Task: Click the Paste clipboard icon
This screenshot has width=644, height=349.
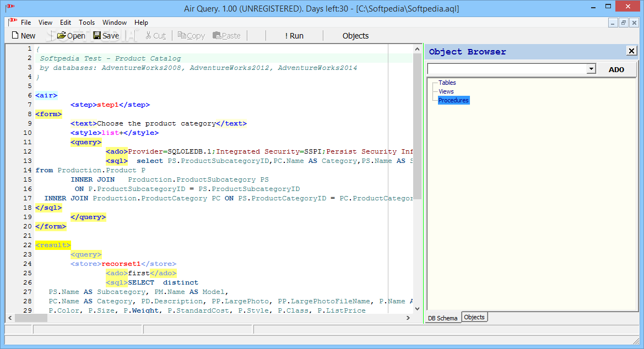Action: pos(217,35)
